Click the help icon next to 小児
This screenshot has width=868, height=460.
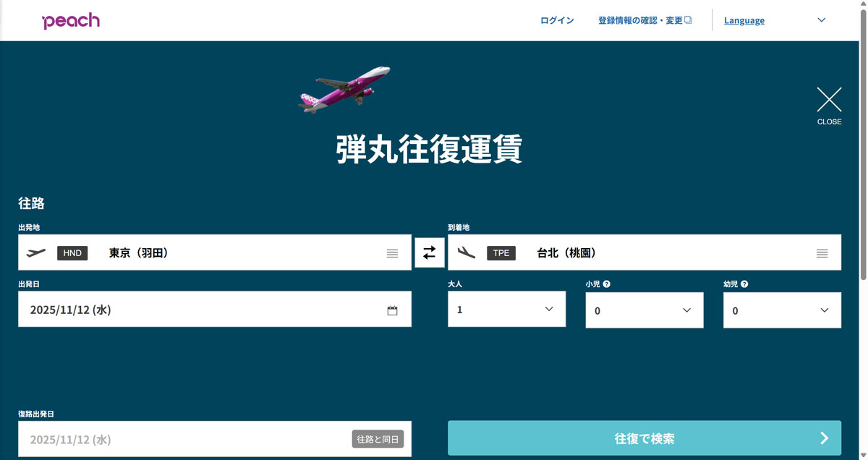pyautogui.click(x=606, y=284)
